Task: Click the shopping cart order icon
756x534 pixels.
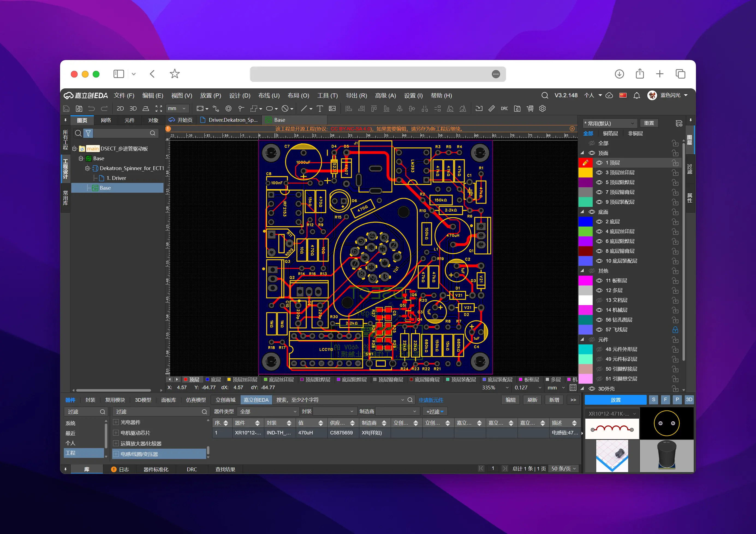Action: click(x=530, y=109)
